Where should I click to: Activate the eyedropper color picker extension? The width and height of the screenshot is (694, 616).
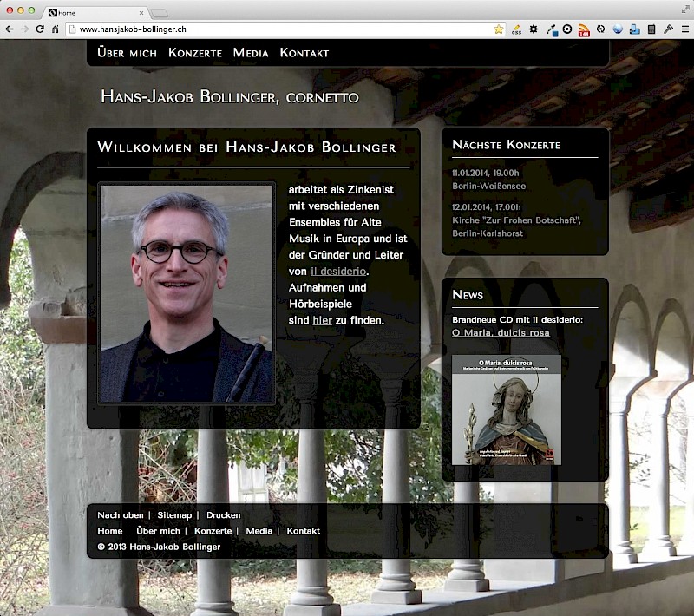551,29
